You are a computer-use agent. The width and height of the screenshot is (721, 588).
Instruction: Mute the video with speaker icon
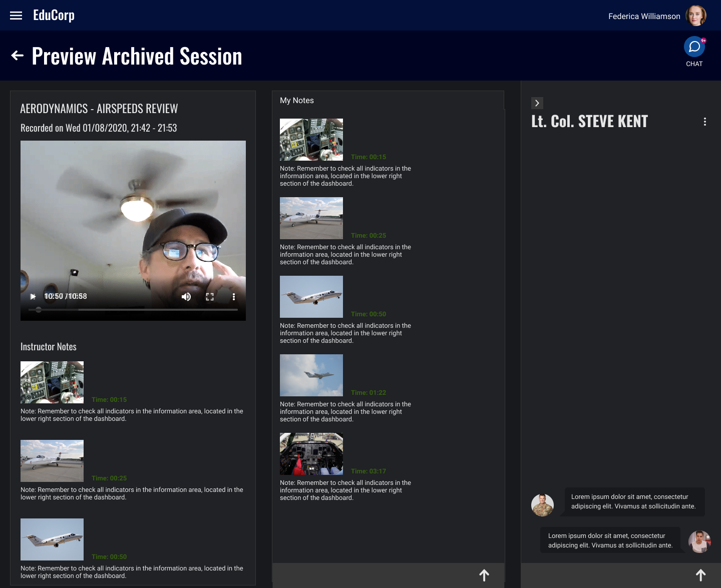tap(186, 297)
